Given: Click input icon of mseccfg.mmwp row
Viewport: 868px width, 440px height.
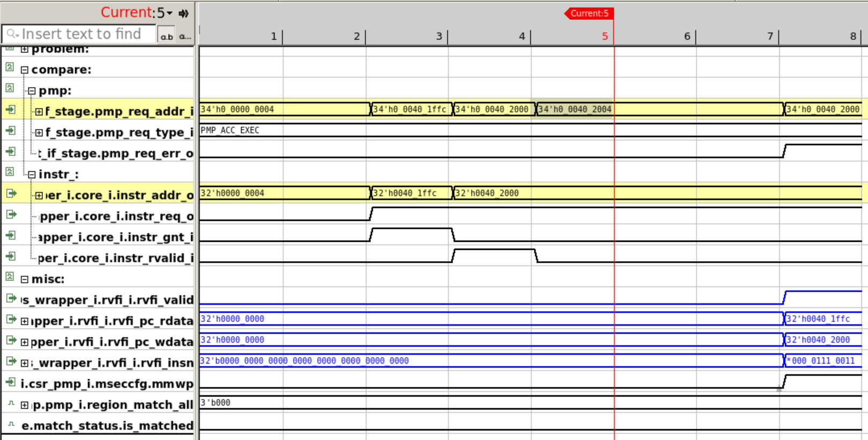Looking at the screenshot, I should pyautogui.click(x=10, y=382).
